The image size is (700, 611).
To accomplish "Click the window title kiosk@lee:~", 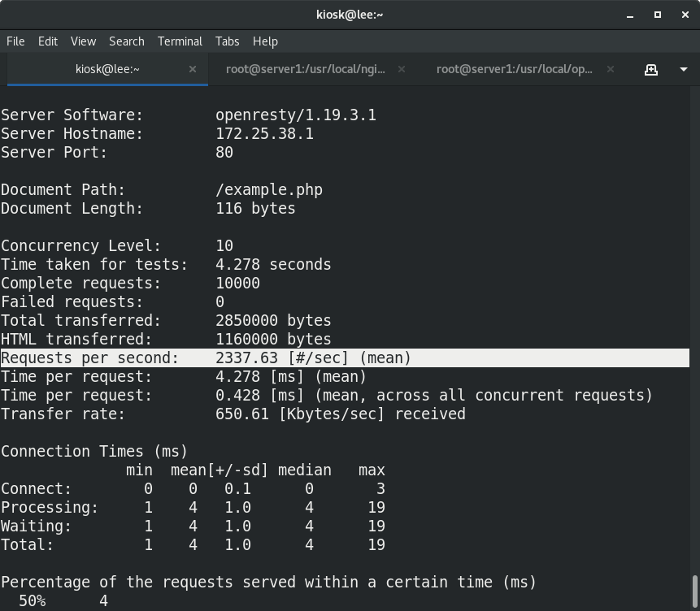I will tap(350, 15).
